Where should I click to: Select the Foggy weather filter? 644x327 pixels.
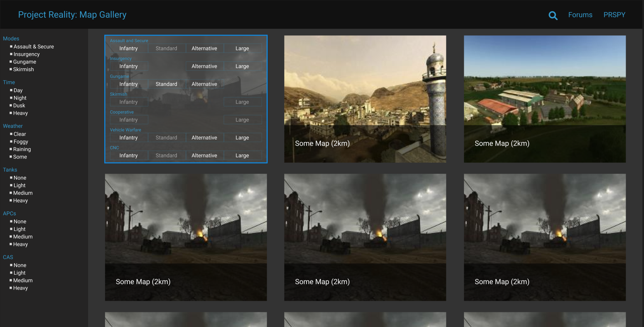21,142
